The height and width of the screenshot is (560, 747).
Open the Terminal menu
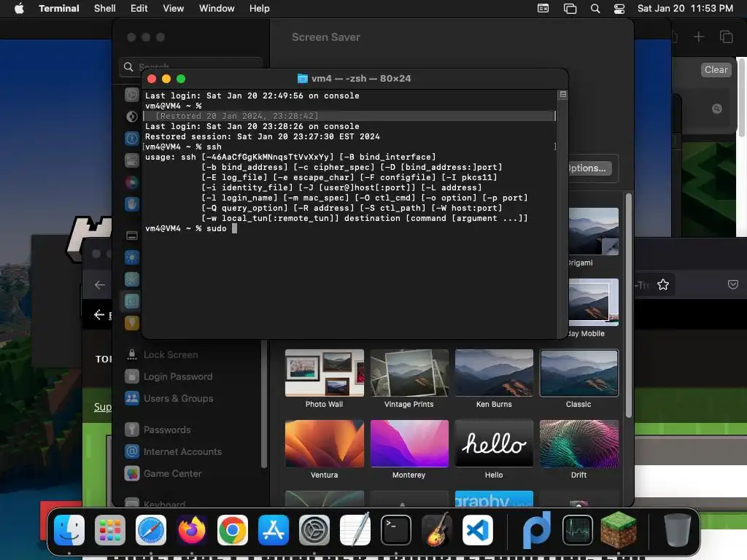(x=59, y=8)
